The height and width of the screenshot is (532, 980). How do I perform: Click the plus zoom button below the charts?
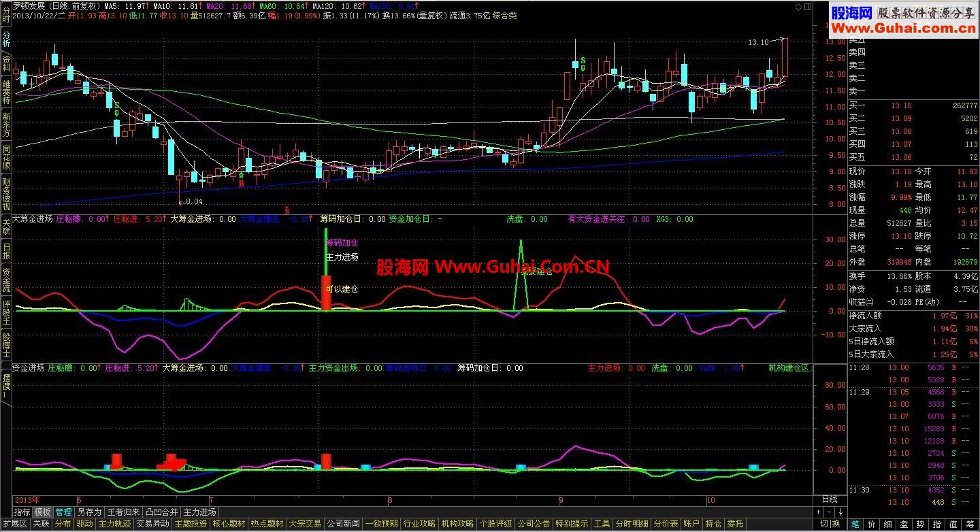point(819,512)
